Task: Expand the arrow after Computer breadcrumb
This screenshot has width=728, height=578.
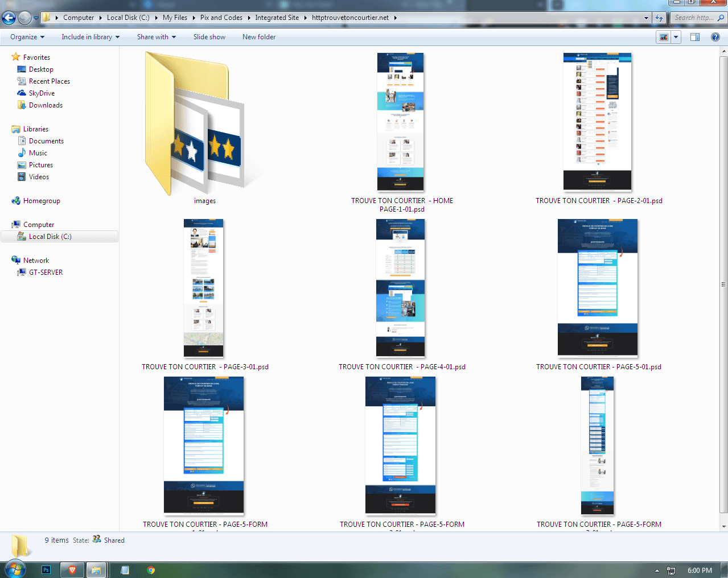Action: (101, 18)
